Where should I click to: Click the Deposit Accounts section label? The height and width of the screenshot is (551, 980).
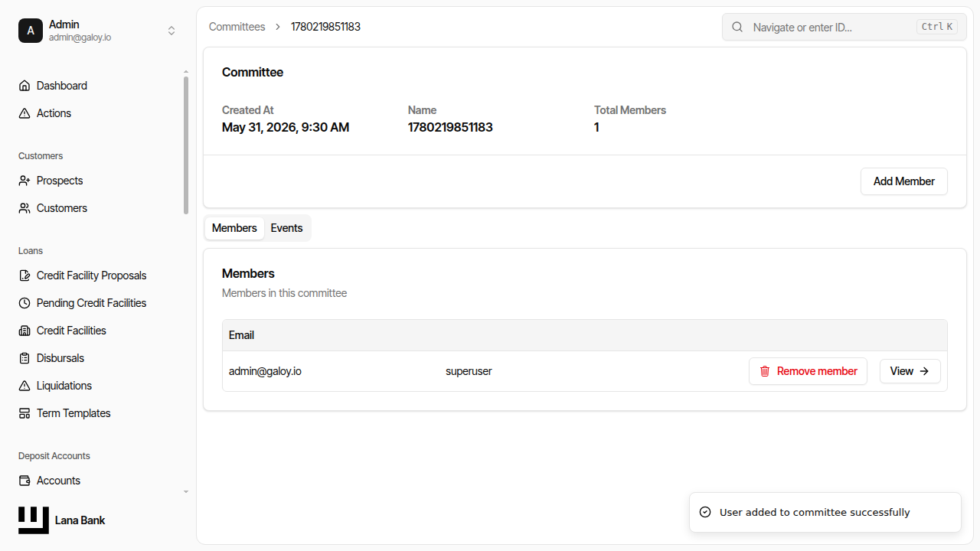click(x=54, y=456)
